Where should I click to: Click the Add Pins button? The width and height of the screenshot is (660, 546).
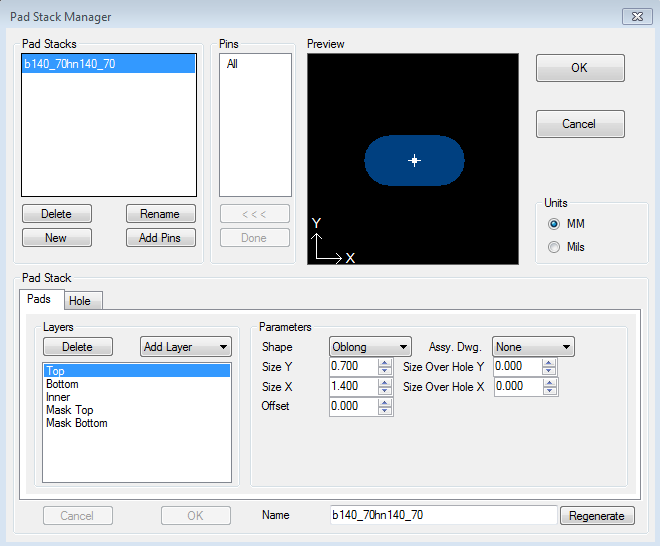[x=161, y=238]
